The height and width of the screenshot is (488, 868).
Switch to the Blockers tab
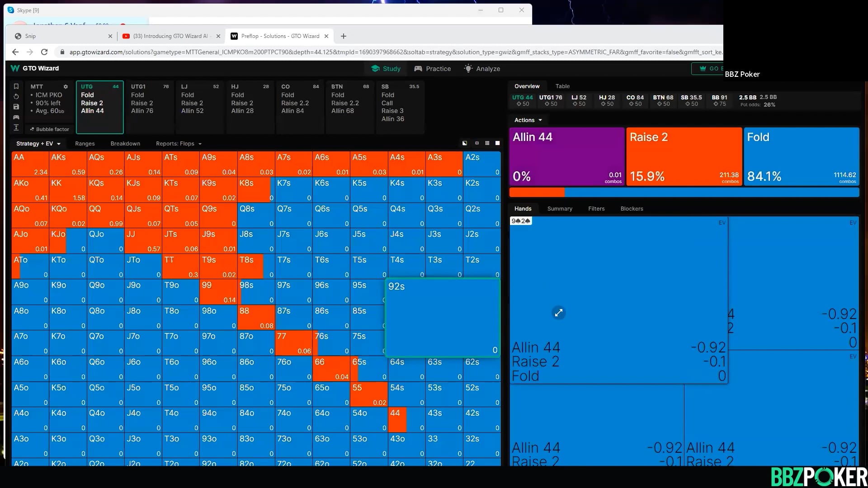632,209
